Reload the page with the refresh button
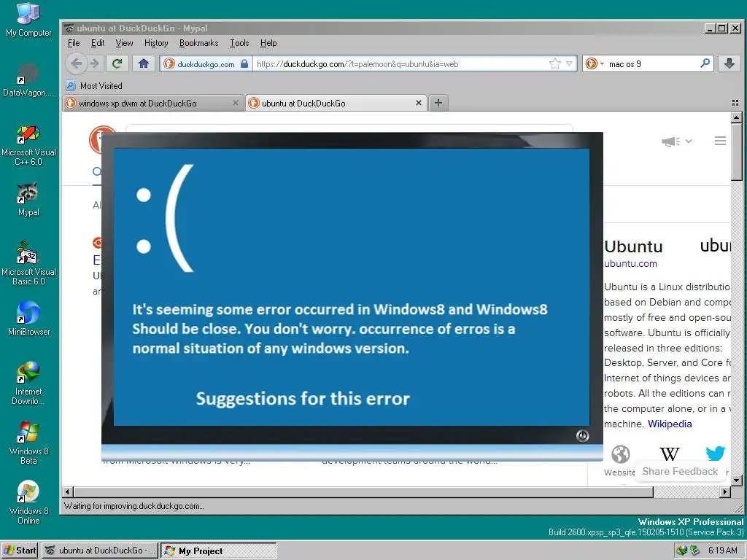 coord(117,63)
